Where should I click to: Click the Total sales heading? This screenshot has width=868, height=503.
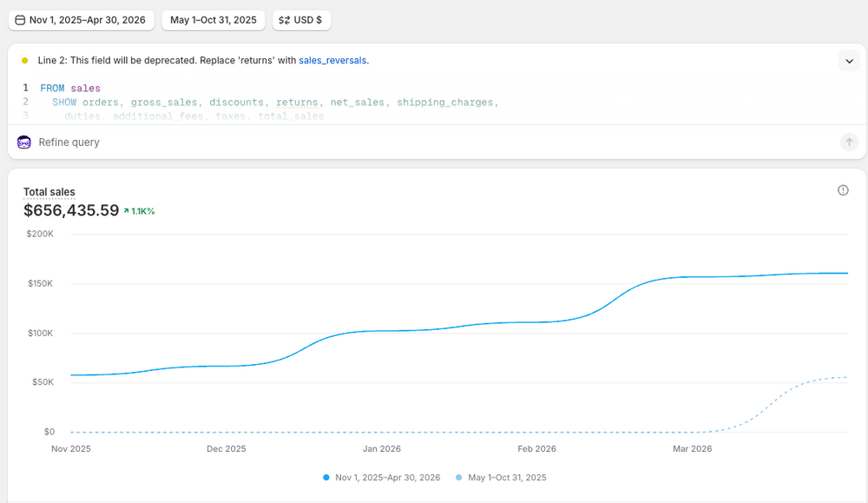pyautogui.click(x=49, y=192)
